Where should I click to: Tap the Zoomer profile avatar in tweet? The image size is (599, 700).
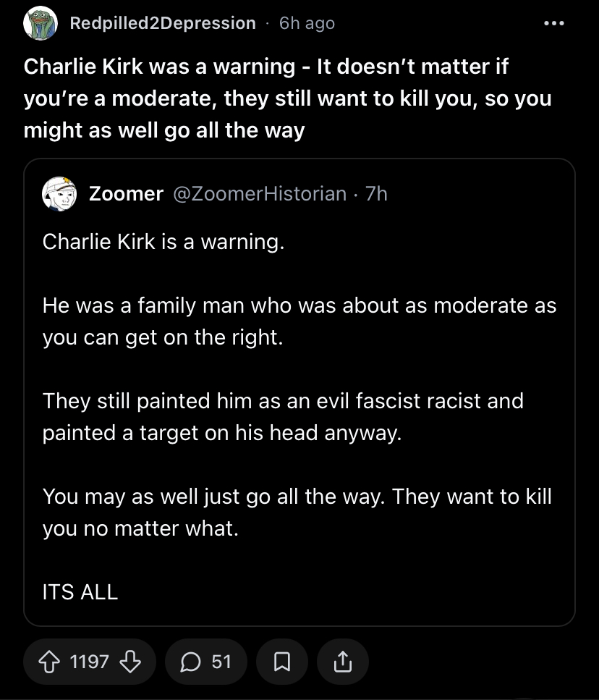(x=59, y=194)
